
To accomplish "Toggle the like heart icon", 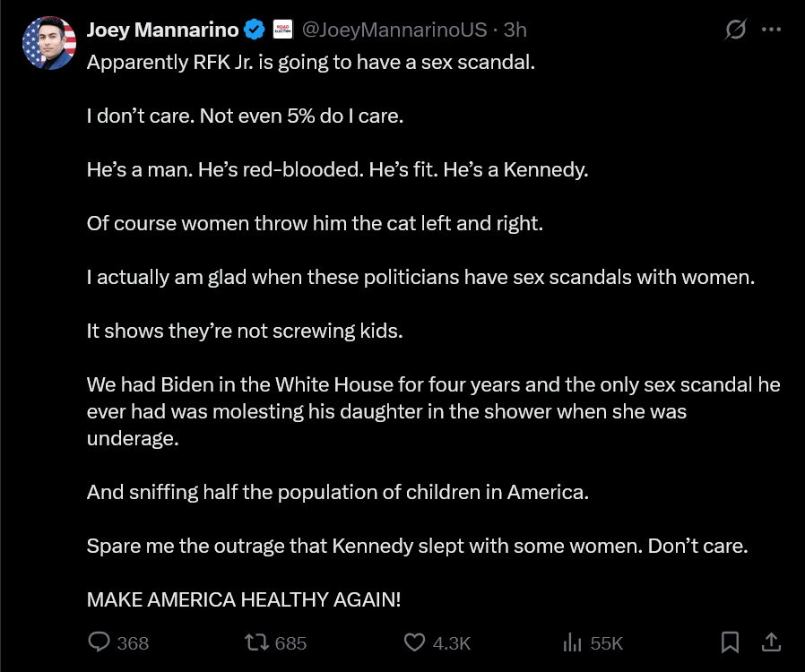I will pos(414,642).
